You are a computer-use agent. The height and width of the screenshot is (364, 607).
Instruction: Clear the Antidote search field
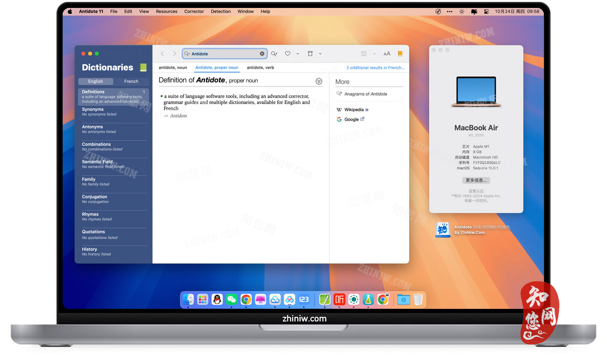(x=262, y=54)
